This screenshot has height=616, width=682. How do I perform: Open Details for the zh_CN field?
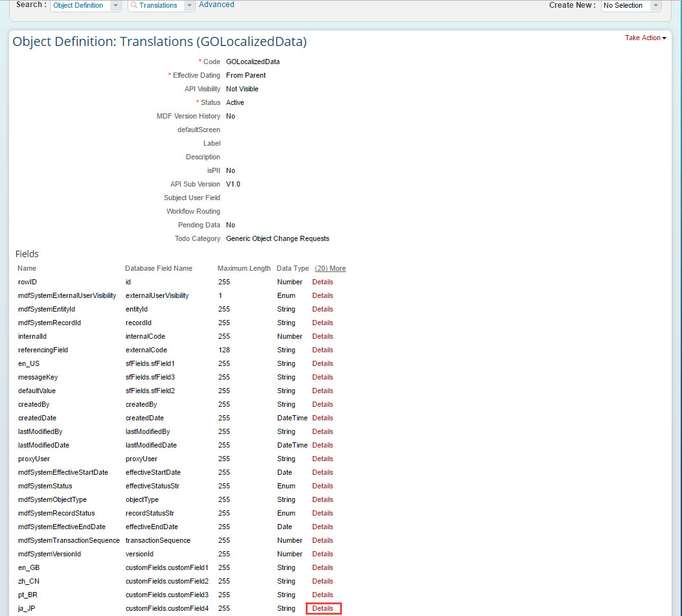pyautogui.click(x=323, y=581)
